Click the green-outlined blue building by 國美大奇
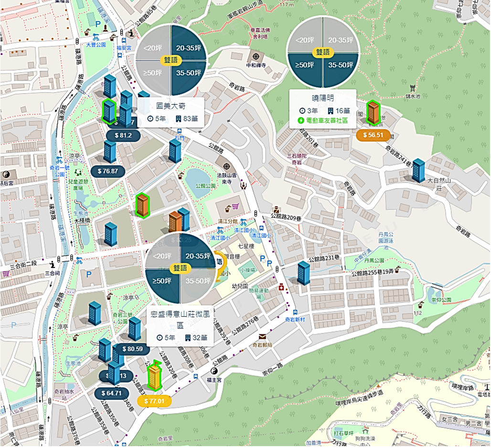This screenshot has height=448, width=491. point(108,111)
